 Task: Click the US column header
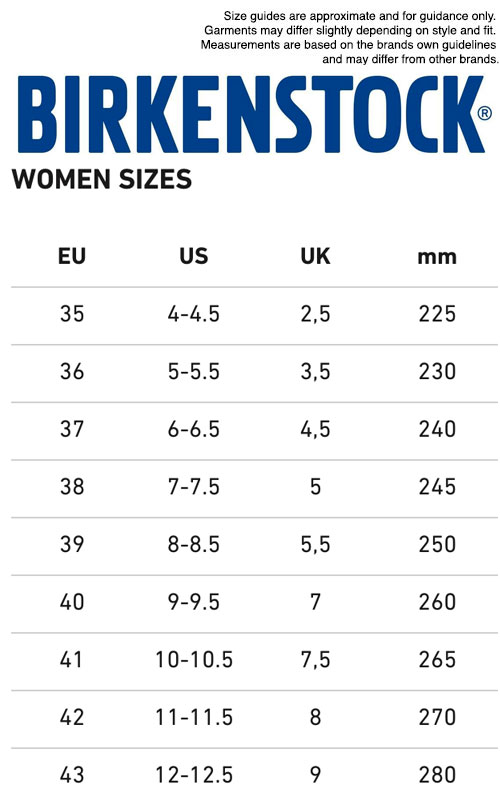click(194, 256)
